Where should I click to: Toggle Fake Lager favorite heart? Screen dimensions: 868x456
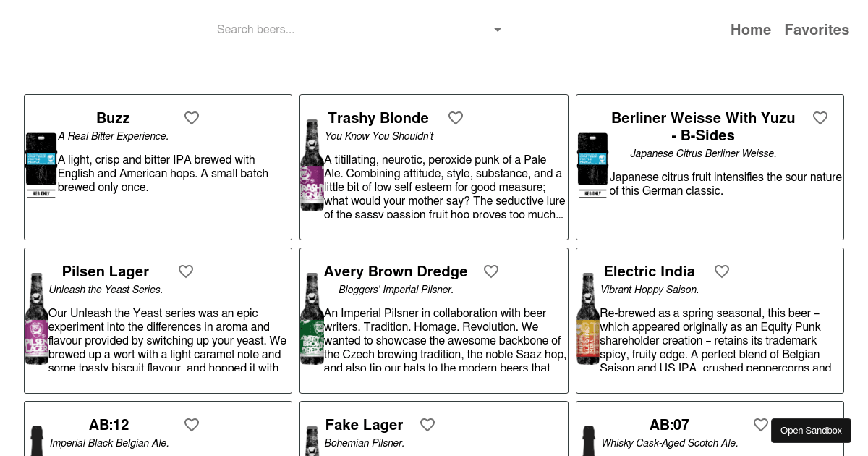(x=427, y=425)
